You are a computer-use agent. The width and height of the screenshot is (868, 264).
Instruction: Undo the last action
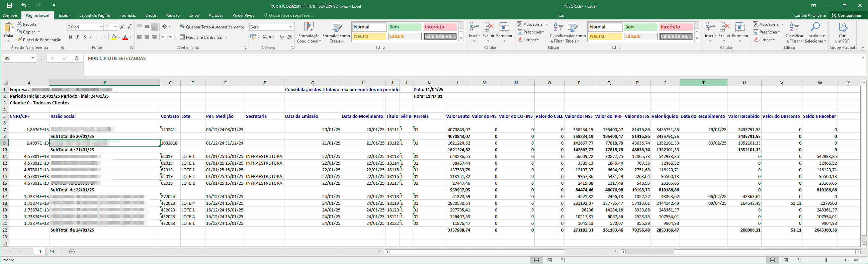click(23, 5)
